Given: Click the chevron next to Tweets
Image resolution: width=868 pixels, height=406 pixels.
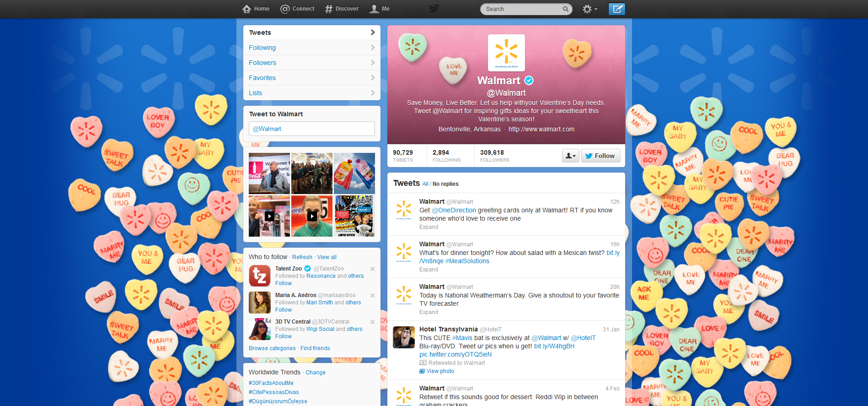Looking at the screenshot, I should (373, 32).
